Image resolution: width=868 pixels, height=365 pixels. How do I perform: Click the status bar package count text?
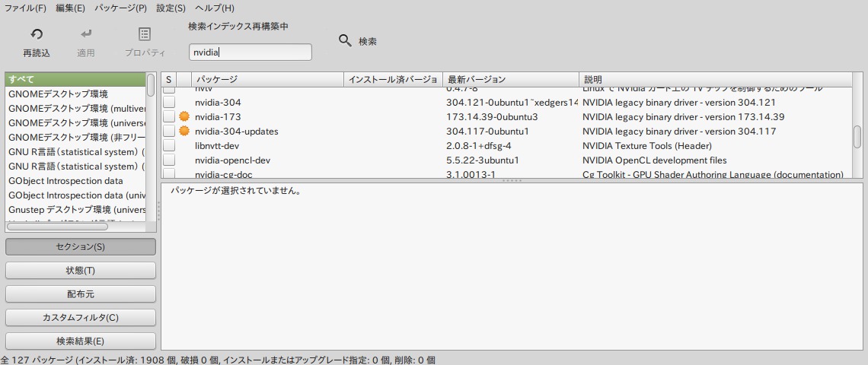(218, 360)
